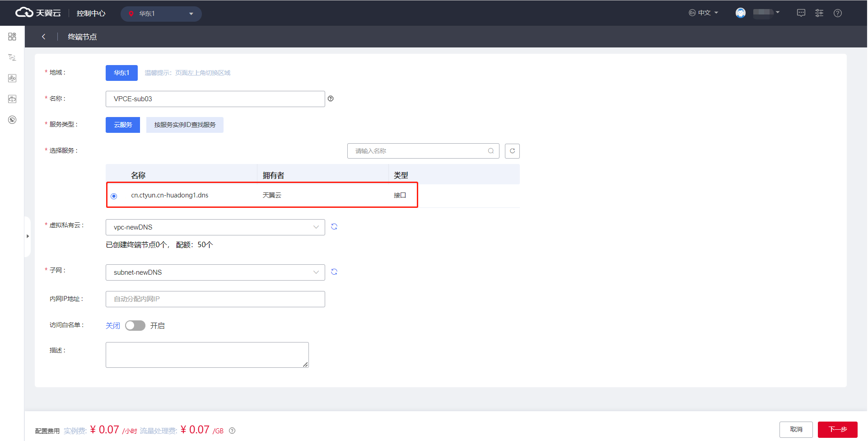868x441 pixels.
Task: Open the subnet-newDNS dropdown
Action: [215, 272]
